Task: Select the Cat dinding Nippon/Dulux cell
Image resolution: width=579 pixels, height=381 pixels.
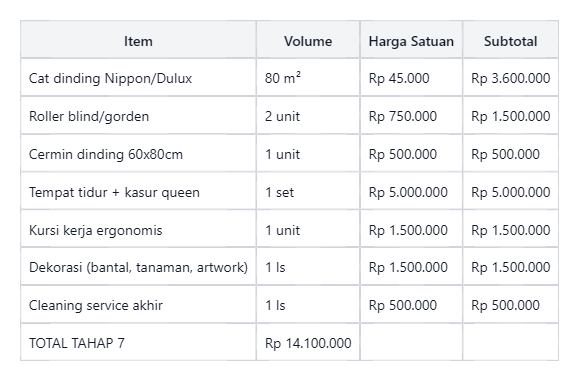Action: [x=138, y=78]
